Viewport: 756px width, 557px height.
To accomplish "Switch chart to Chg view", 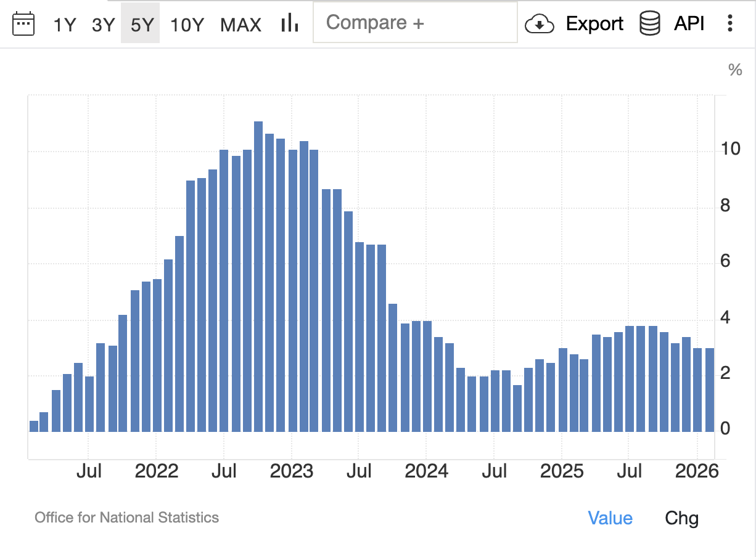I will (x=681, y=518).
